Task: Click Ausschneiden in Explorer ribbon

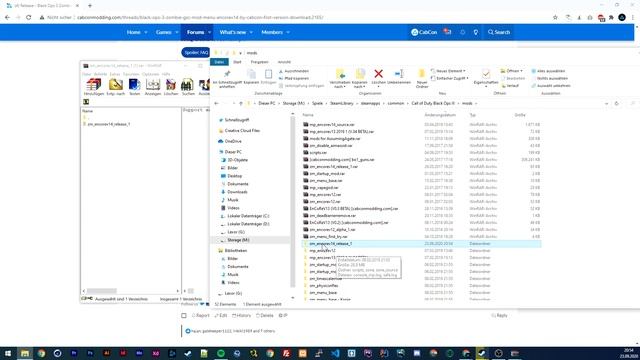Action: tap(294, 71)
